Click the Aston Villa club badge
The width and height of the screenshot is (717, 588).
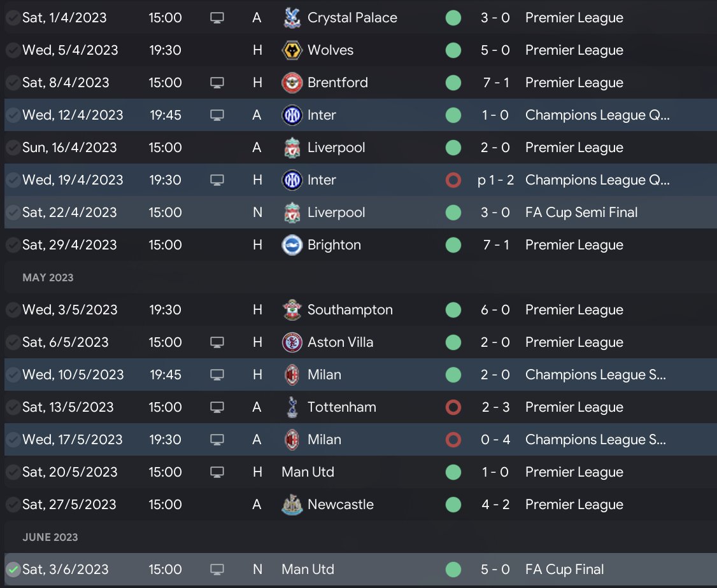292,342
